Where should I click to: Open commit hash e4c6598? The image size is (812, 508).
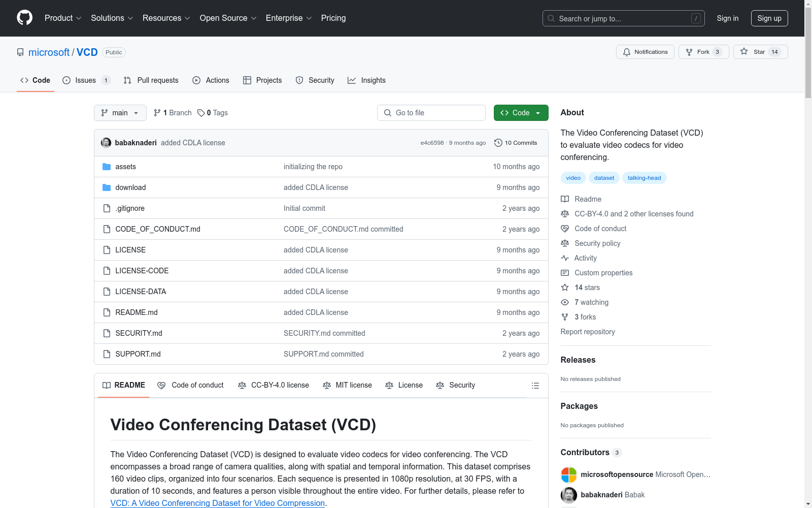coord(432,143)
